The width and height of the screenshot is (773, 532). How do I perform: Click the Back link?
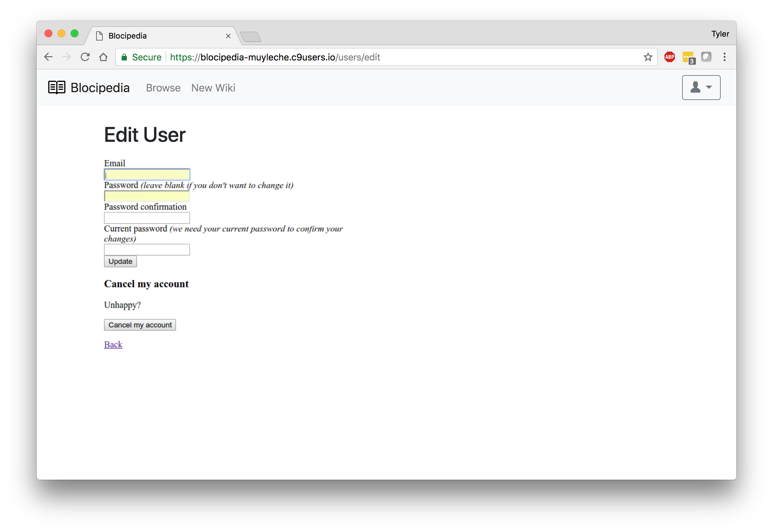[113, 344]
